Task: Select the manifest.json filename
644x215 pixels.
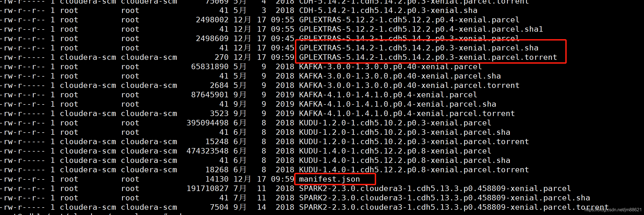Action: click(329, 179)
